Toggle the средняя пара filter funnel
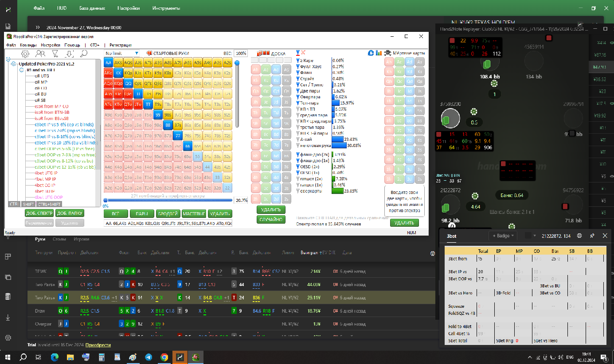This screenshot has height=364, width=614. coord(298,115)
